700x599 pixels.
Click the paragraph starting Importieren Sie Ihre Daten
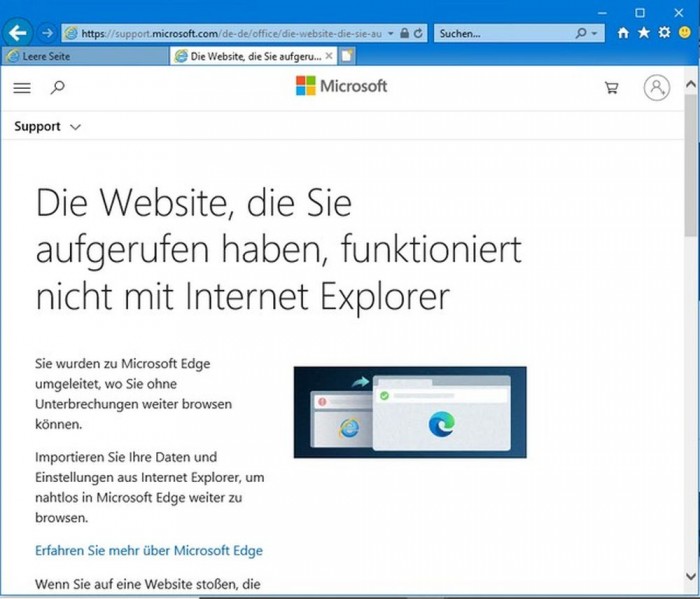pos(150,487)
